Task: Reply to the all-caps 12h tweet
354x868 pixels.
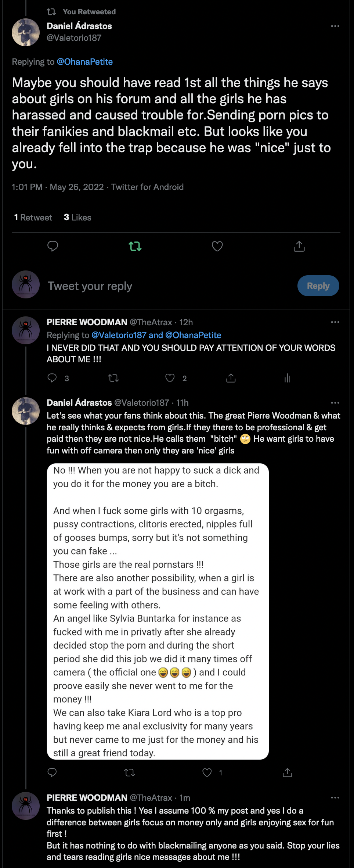Action: [x=53, y=378]
